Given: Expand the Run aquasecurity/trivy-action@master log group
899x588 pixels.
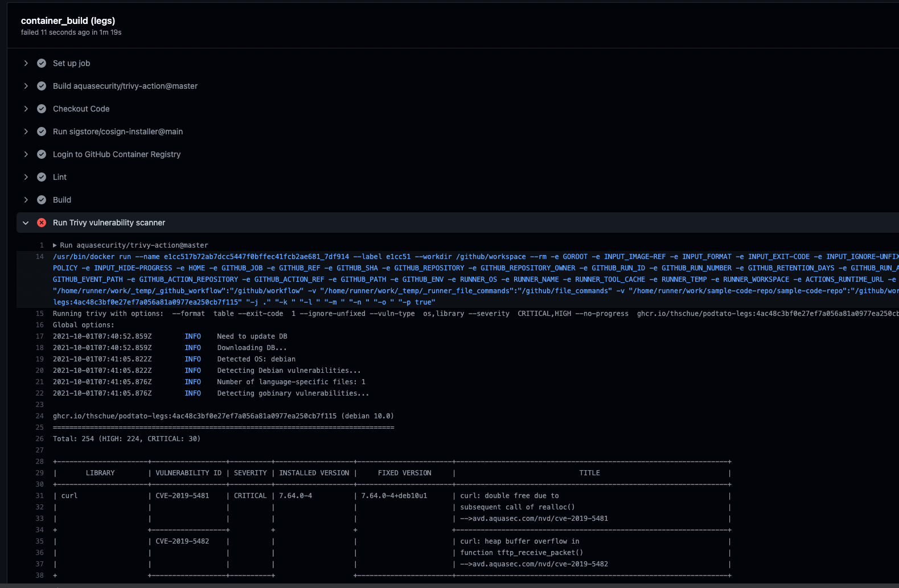Looking at the screenshot, I should coord(55,245).
